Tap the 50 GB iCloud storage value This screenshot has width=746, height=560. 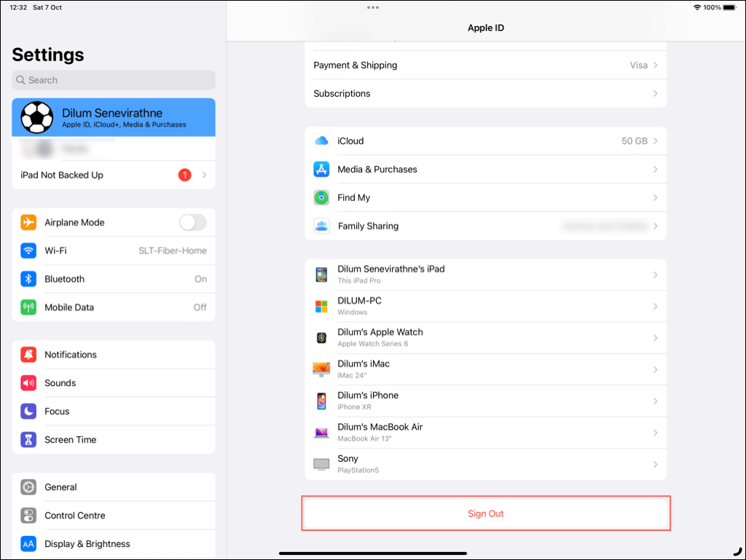(635, 141)
